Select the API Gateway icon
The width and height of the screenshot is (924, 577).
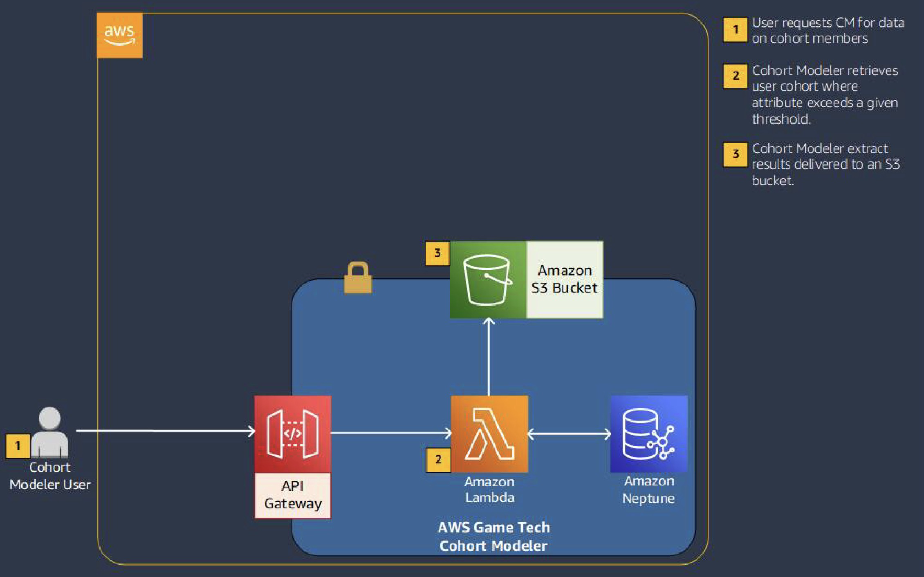click(293, 434)
